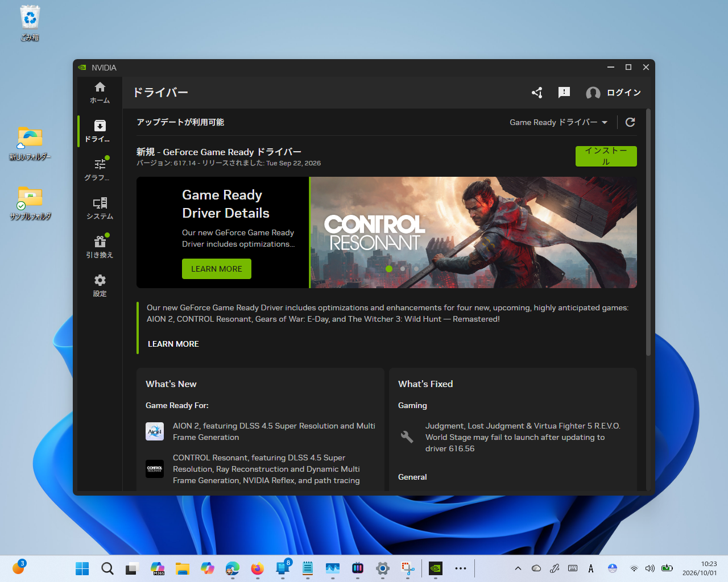Click the AION 2 DLSS 4.5 entry text
Viewport: 728px width, 582px height.
coord(274,431)
